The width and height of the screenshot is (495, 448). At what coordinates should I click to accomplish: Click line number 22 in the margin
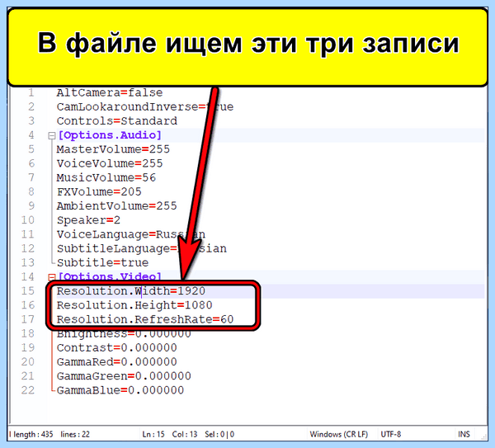[x=28, y=390]
